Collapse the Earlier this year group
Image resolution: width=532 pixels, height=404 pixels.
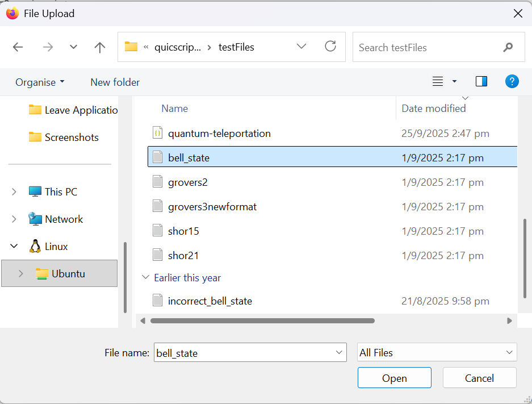click(145, 278)
